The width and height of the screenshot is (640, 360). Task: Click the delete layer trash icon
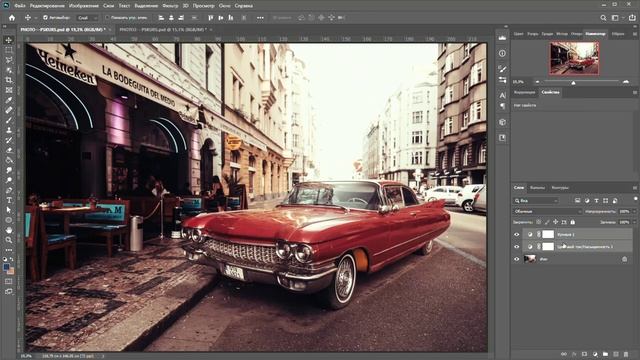626,354
